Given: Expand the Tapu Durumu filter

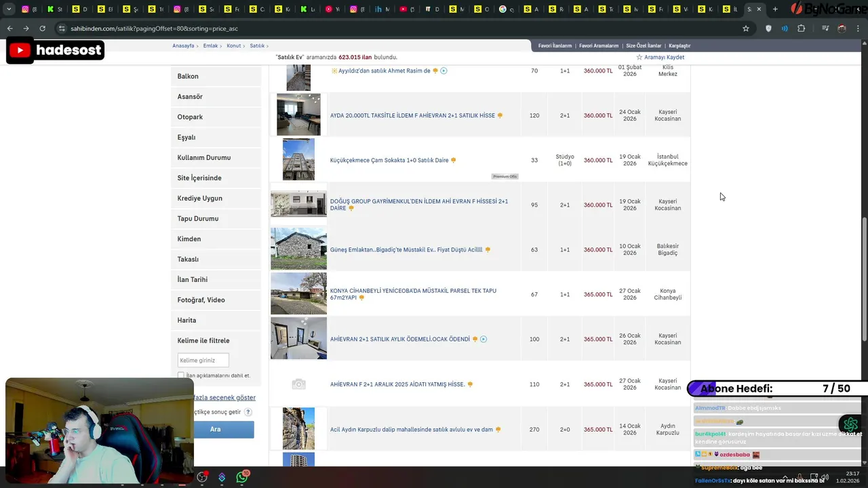Looking at the screenshot, I should click(x=216, y=219).
